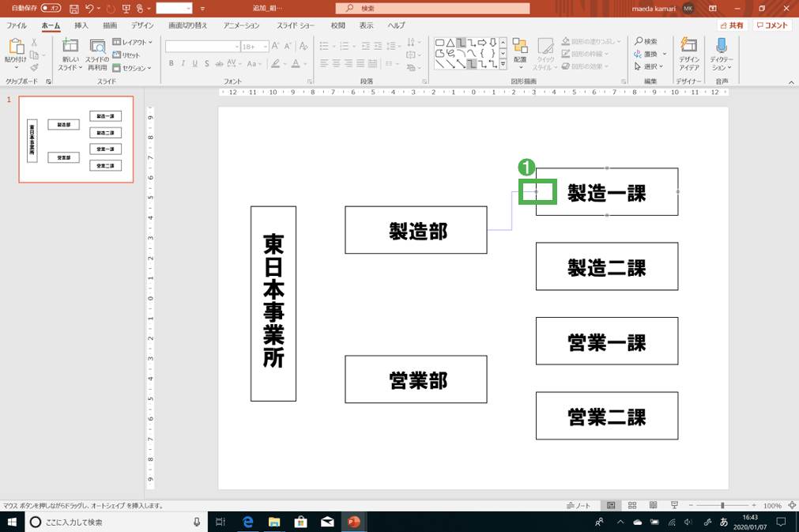Toggle Bold formatting
Viewport: 799px width, 532px height.
pyautogui.click(x=171, y=64)
